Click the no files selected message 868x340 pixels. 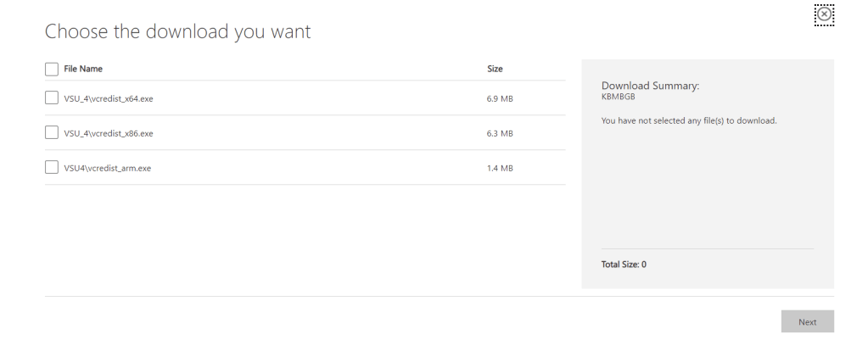(x=689, y=120)
